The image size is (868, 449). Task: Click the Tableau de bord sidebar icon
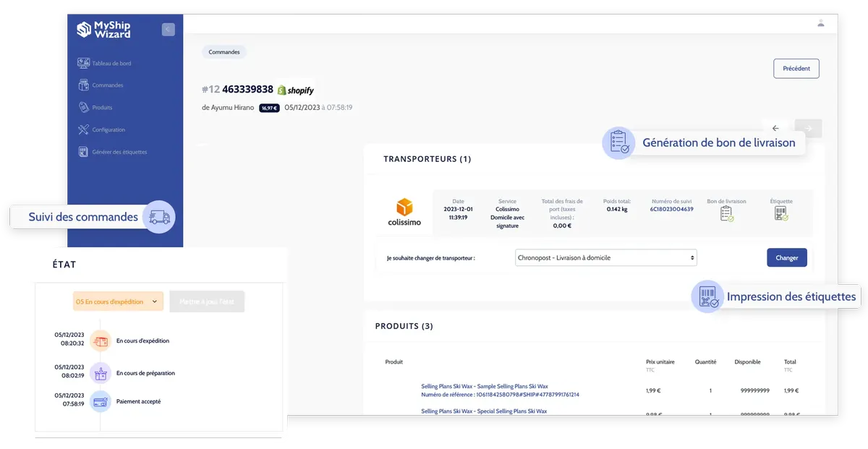83,63
